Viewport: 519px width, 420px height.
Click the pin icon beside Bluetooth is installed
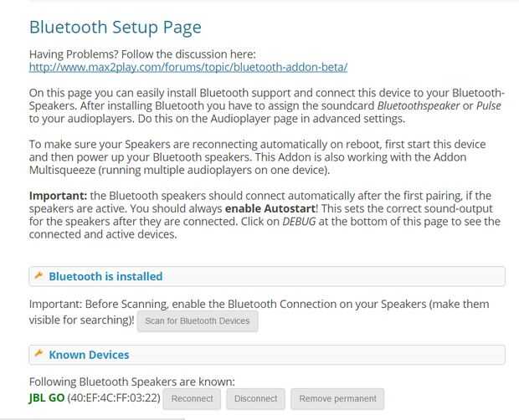(x=38, y=276)
